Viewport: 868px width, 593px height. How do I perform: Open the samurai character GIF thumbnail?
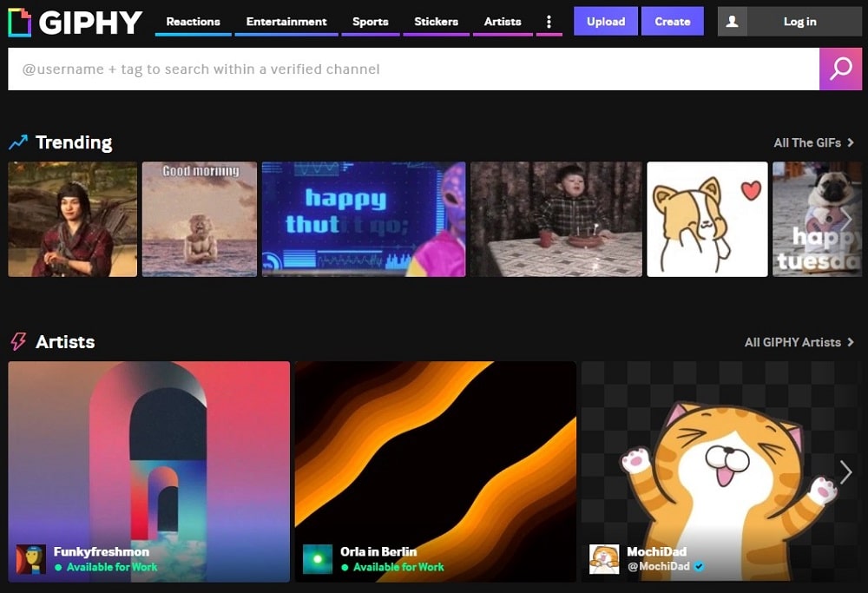coord(73,220)
